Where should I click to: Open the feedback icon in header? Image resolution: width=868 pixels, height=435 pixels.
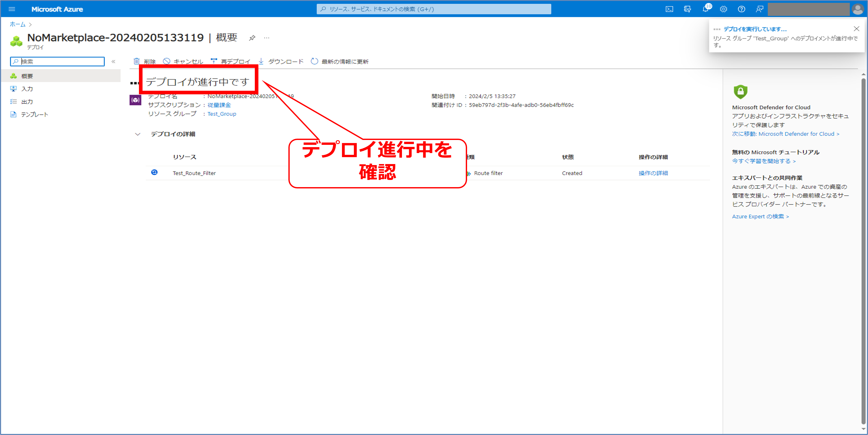(760, 9)
